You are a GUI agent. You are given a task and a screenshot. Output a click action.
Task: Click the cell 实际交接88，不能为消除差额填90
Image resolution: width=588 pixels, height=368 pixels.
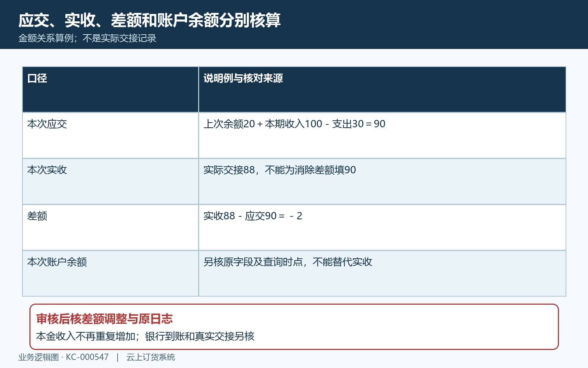(x=280, y=170)
